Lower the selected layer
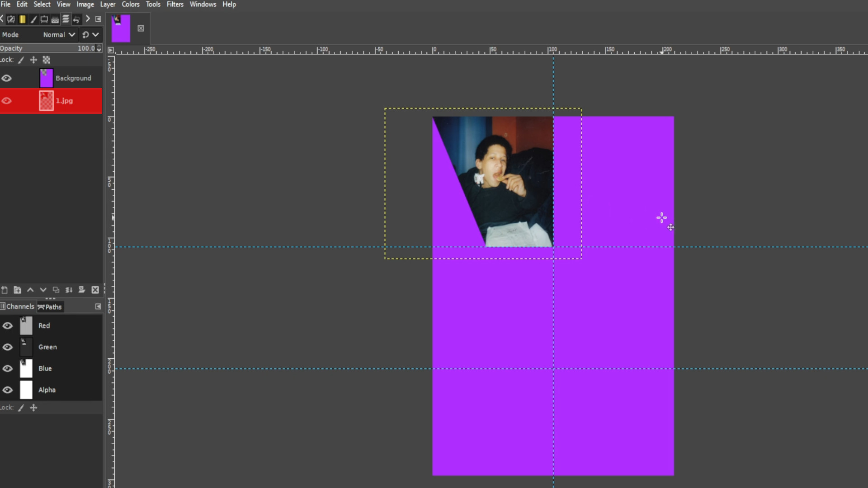The width and height of the screenshot is (868, 488). click(x=43, y=290)
